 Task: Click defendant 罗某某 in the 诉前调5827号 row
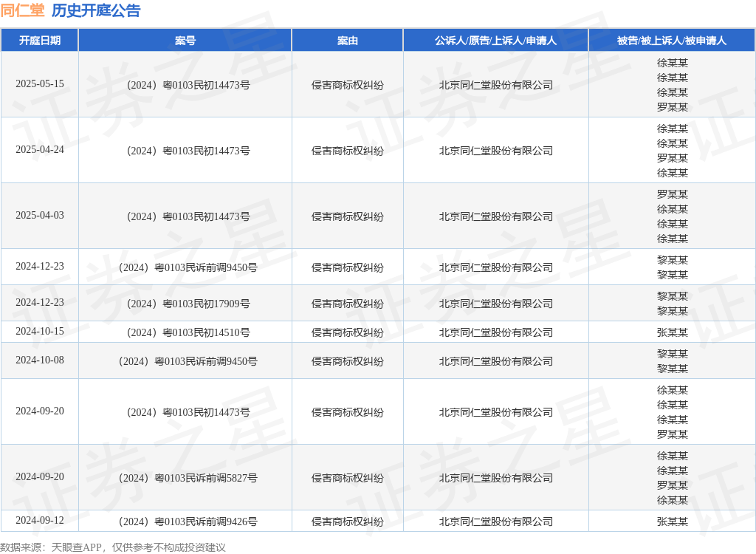pyautogui.click(x=672, y=485)
